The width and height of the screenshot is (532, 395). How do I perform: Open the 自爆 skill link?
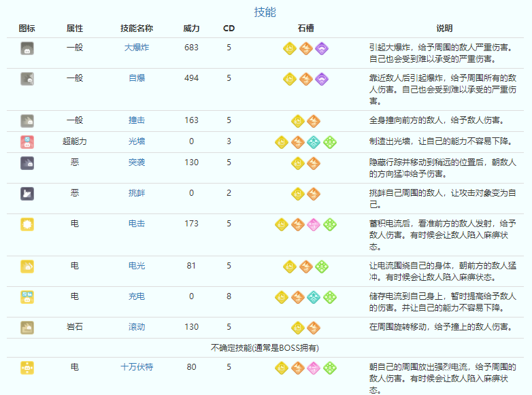coord(137,78)
